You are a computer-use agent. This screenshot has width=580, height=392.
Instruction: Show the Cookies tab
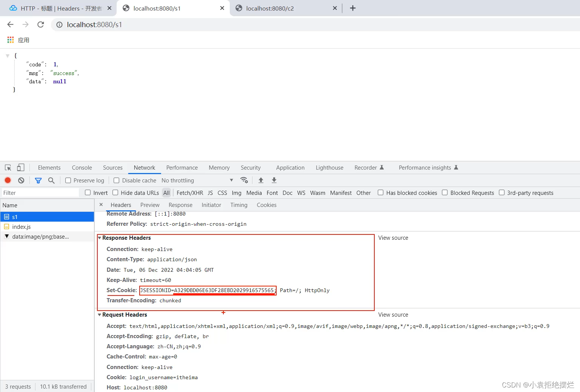click(x=266, y=205)
